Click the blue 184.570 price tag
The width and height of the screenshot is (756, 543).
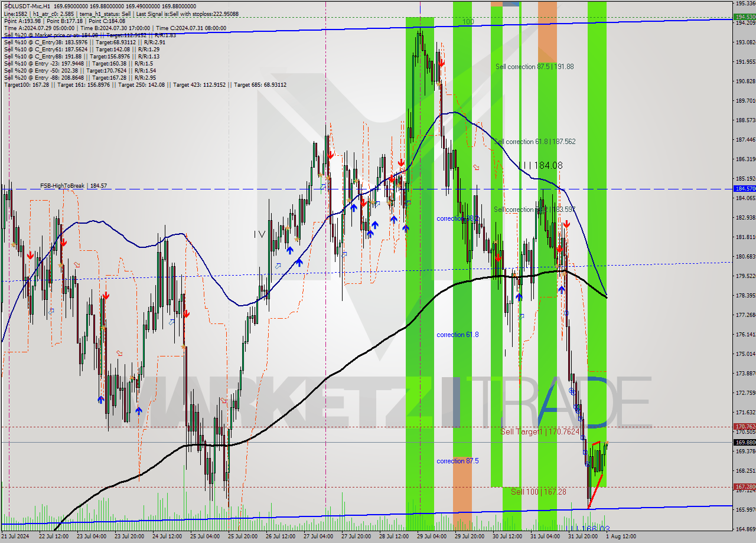click(x=744, y=189)
